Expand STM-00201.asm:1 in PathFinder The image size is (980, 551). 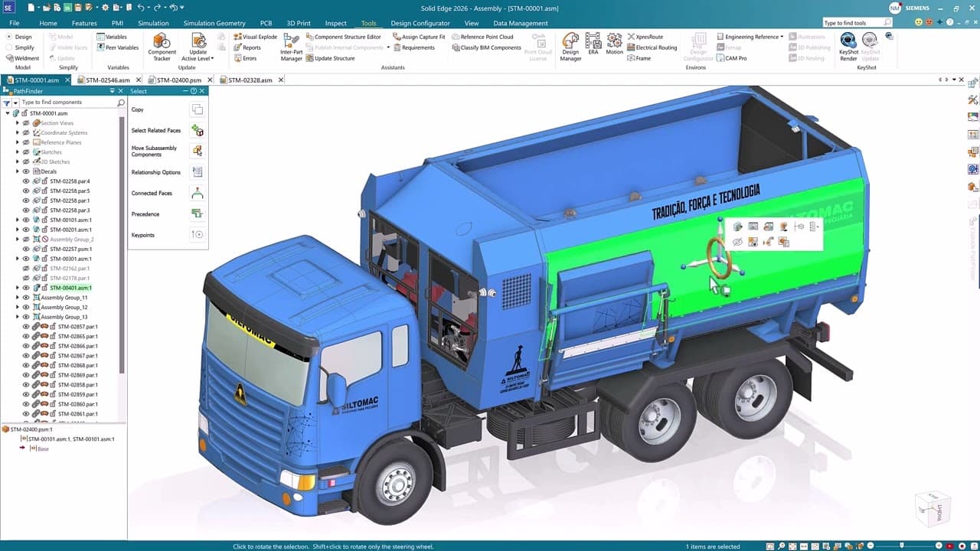point(18,230)
